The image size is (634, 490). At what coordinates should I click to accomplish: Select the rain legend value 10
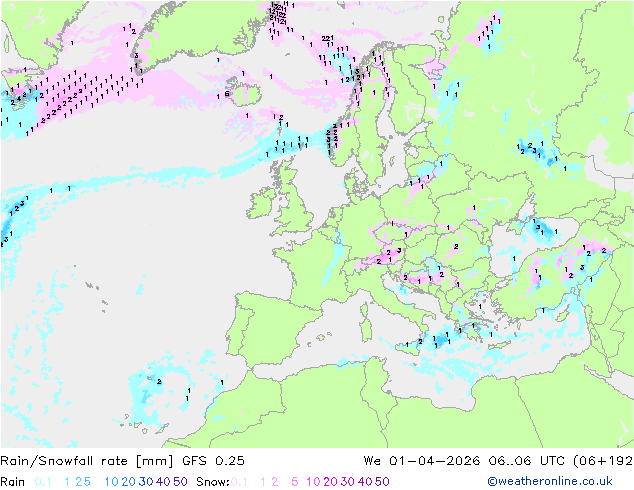tap(111, 482)
